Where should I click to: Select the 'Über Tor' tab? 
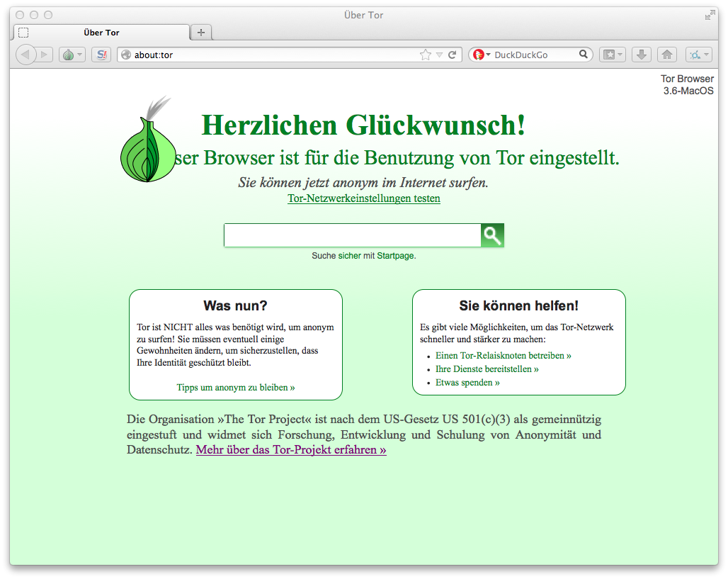click(x=102, y=33)
